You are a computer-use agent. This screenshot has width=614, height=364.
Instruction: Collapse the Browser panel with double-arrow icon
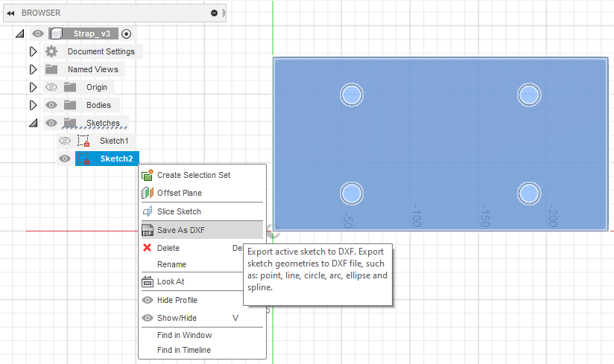10,13
